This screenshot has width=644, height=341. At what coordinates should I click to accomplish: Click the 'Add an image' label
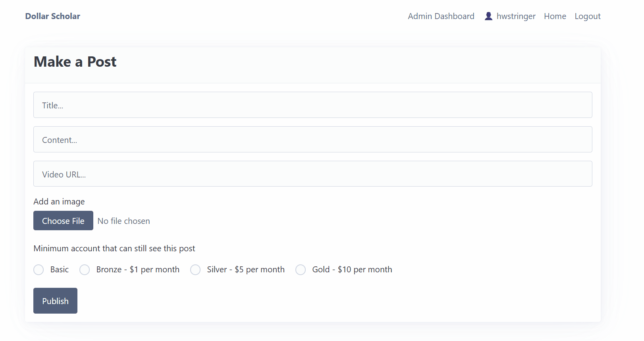click(59, 202)
